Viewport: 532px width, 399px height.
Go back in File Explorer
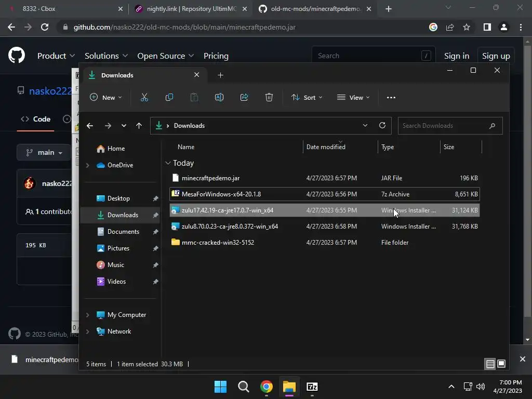(89, 126)
